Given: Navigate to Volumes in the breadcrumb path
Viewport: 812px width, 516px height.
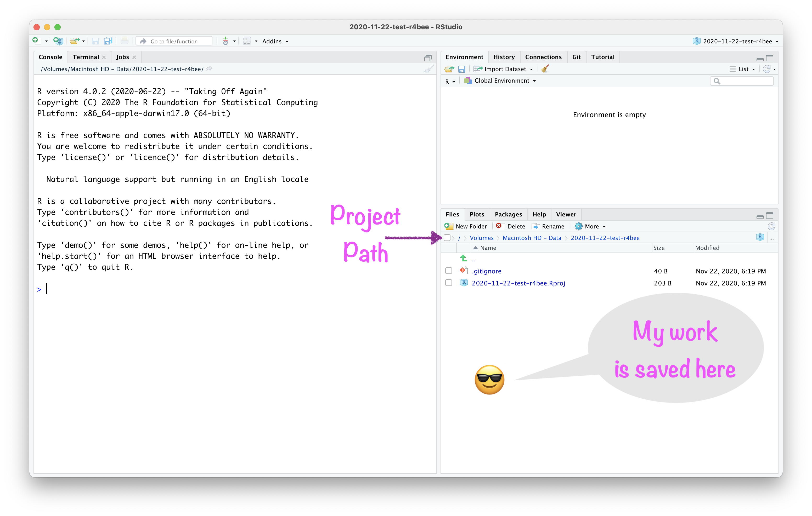Looking at the screenshot, I should (481, 238).
